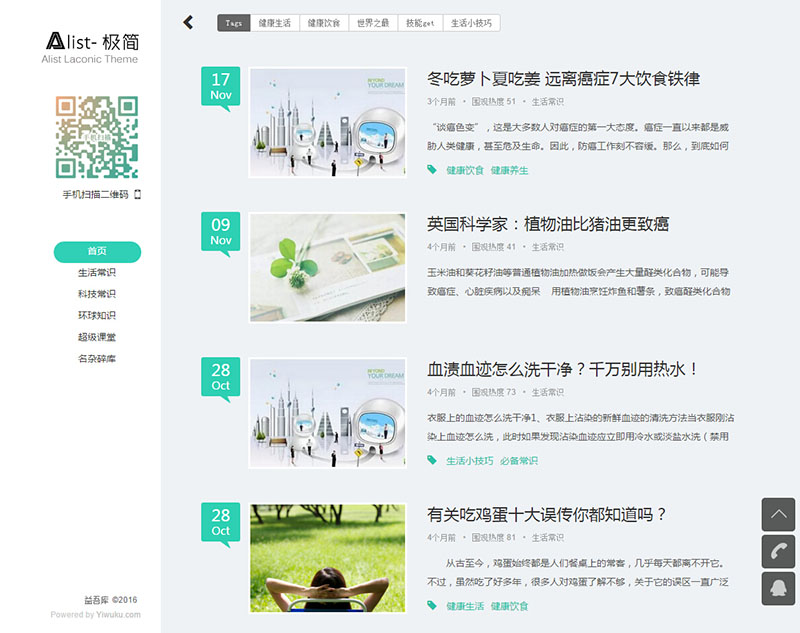Click the QQ penguin chat icon
Viewport: 800px width, 633px height.
(x=778, y=588)
